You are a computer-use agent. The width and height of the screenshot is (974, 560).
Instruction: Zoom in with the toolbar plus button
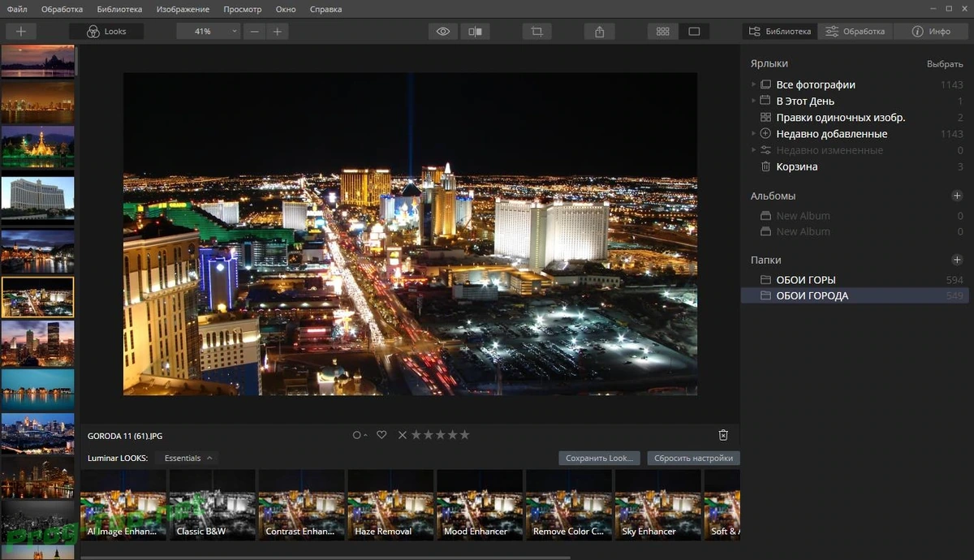point(278,32)
